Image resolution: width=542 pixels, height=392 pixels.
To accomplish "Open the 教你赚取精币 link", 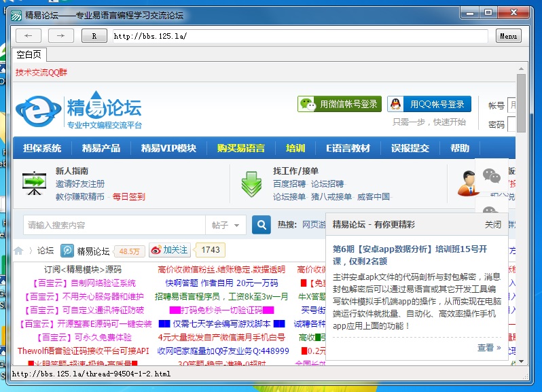I will 80,197.
